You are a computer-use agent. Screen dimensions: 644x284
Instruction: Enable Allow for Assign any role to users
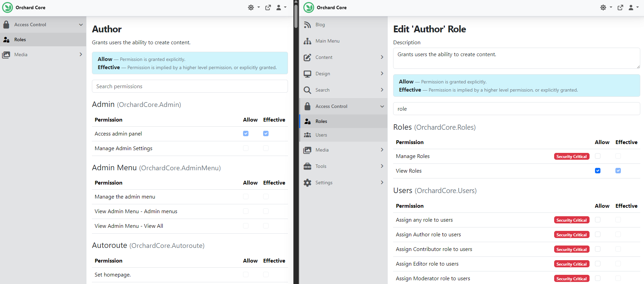(x=598, y=220)
